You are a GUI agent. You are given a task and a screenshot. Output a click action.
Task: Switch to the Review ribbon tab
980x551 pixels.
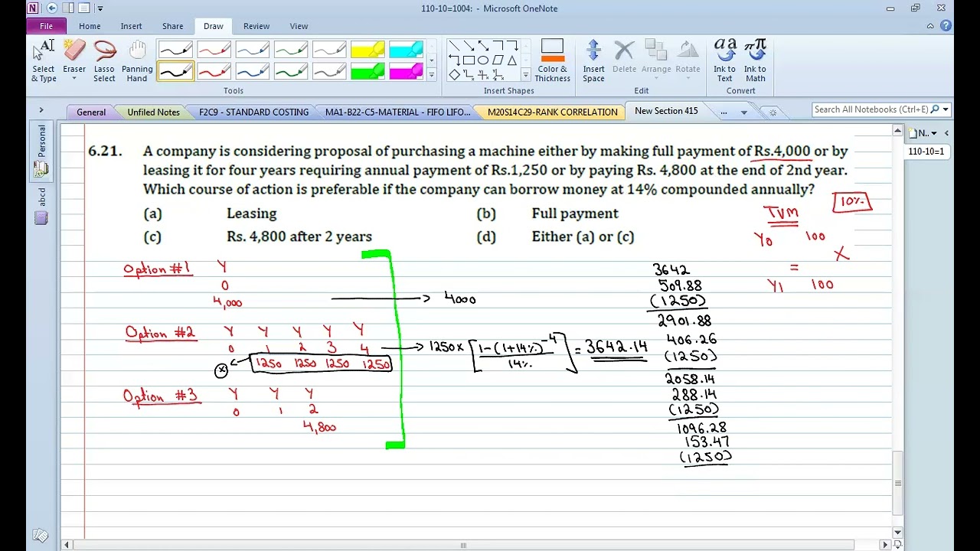(256, 26)
